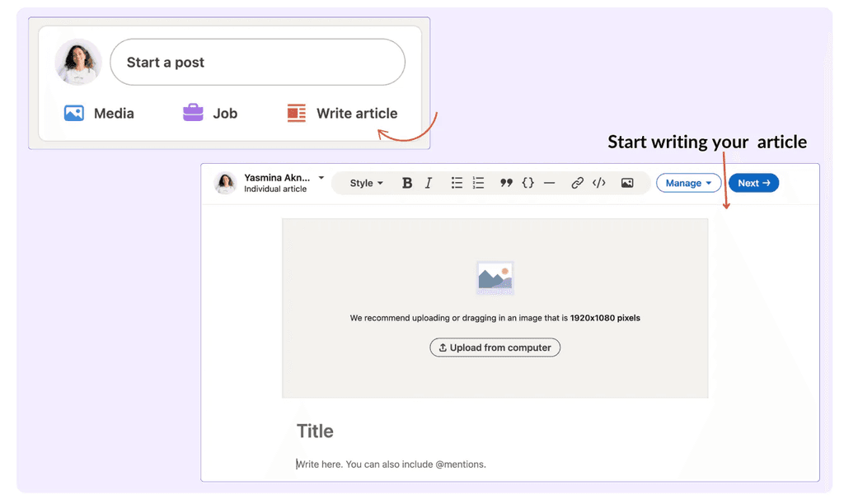Click the Start a post field
The image size is (844, 504).
pos(257,62)
